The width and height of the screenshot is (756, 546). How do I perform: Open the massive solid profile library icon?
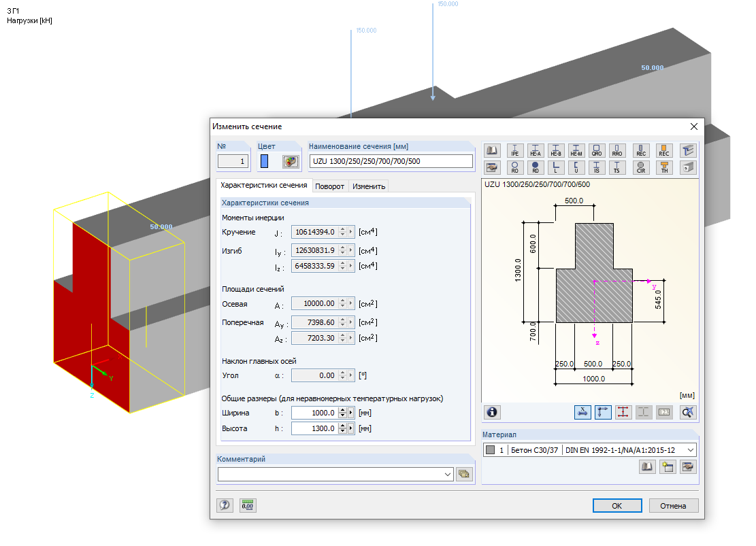pos(688,167)
